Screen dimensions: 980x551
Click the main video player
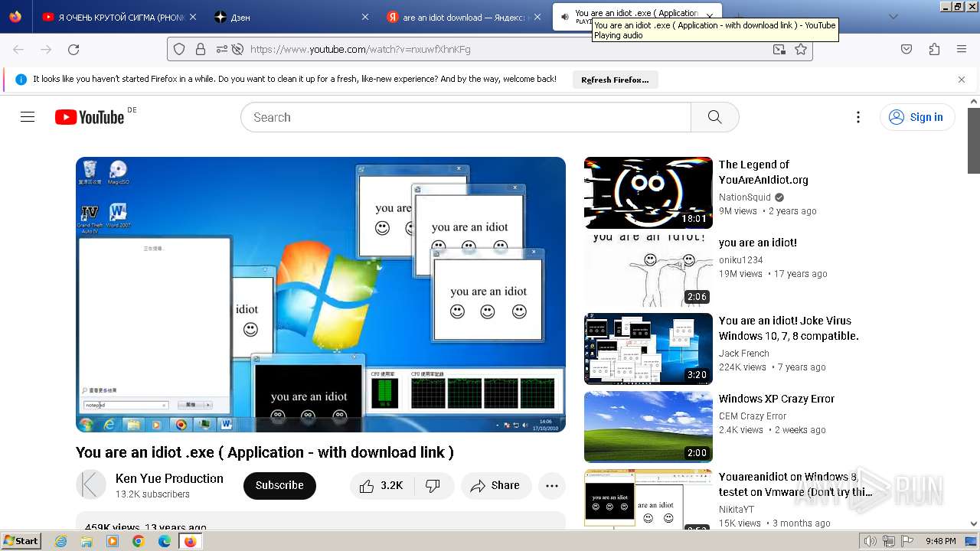[x=320, y=295]
